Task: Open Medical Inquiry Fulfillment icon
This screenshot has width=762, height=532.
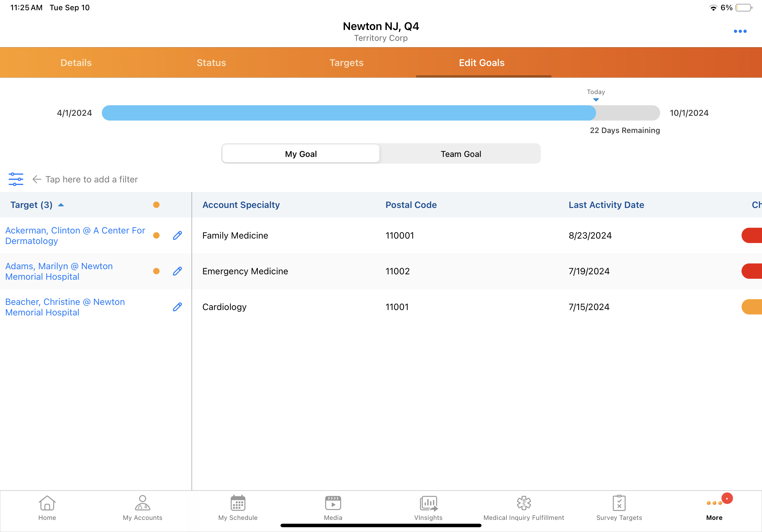Action: 523,504
